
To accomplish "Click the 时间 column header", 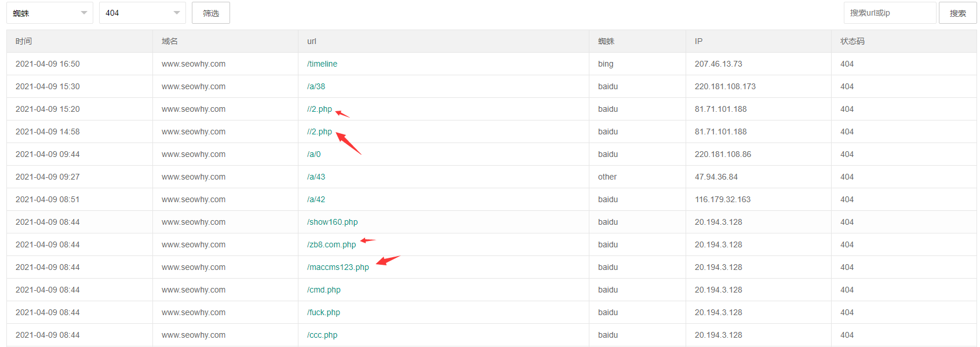I will pyautogui.click(x=24, y=41).
